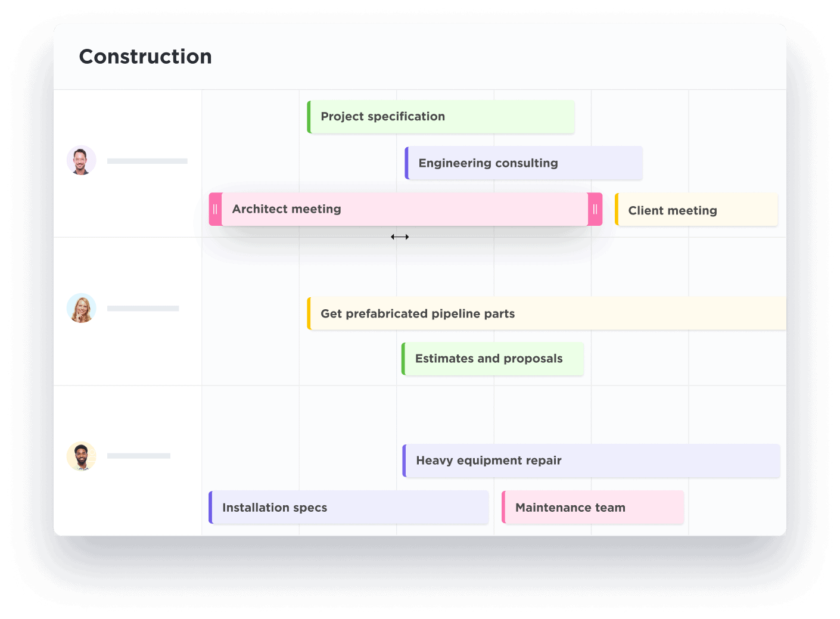Click the Heavy equipment repair bar
This screenshot has width=840, height=619.
click(x=592, y=461)
